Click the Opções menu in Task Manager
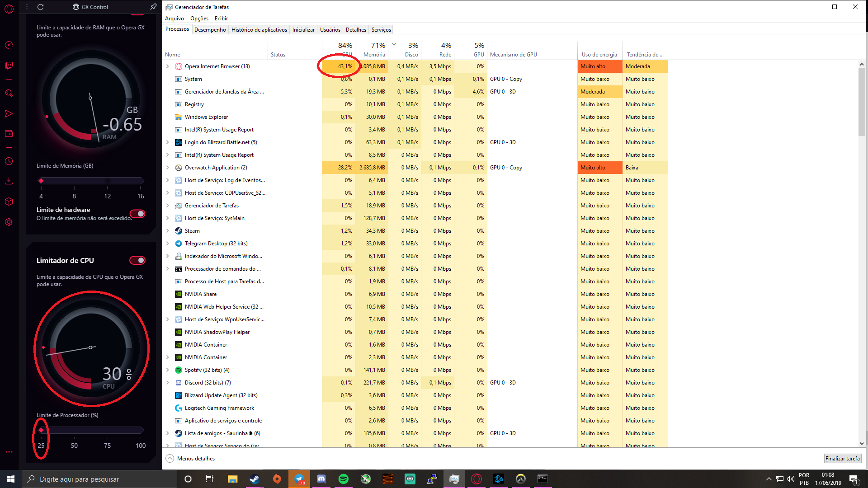The image size is (868, 488). (199, 18)
